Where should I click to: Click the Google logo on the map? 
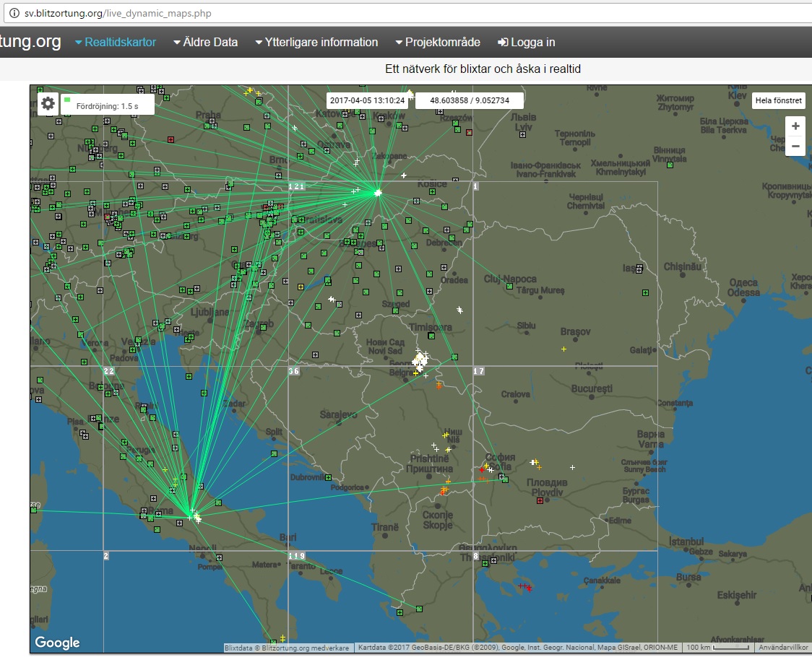tap(57, 643)
